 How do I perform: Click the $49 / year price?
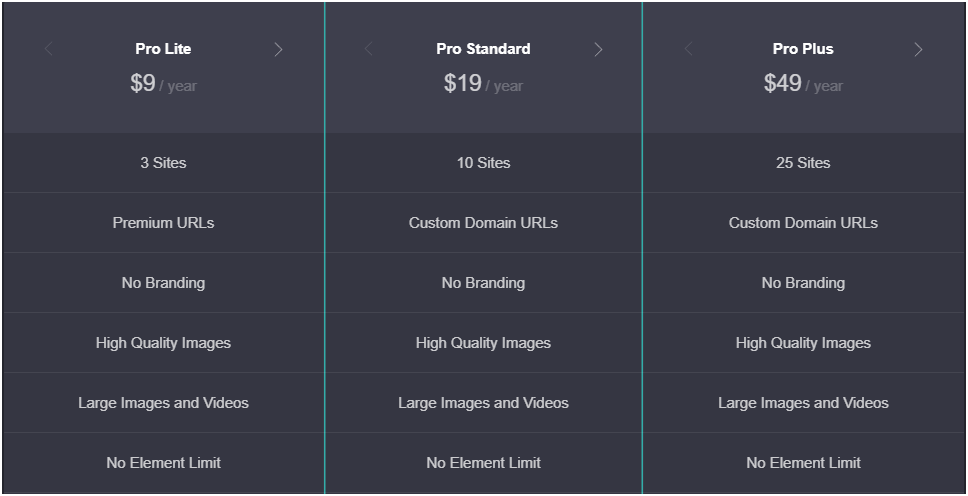(803, 84)
